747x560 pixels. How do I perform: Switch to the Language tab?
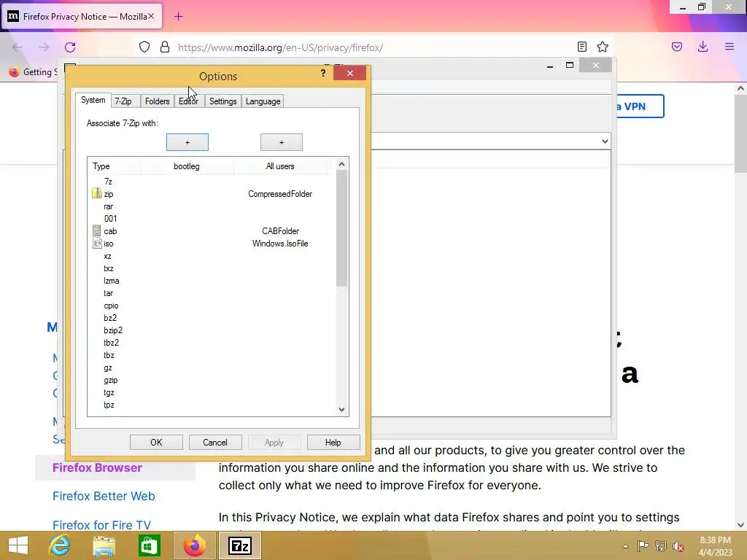263,101
